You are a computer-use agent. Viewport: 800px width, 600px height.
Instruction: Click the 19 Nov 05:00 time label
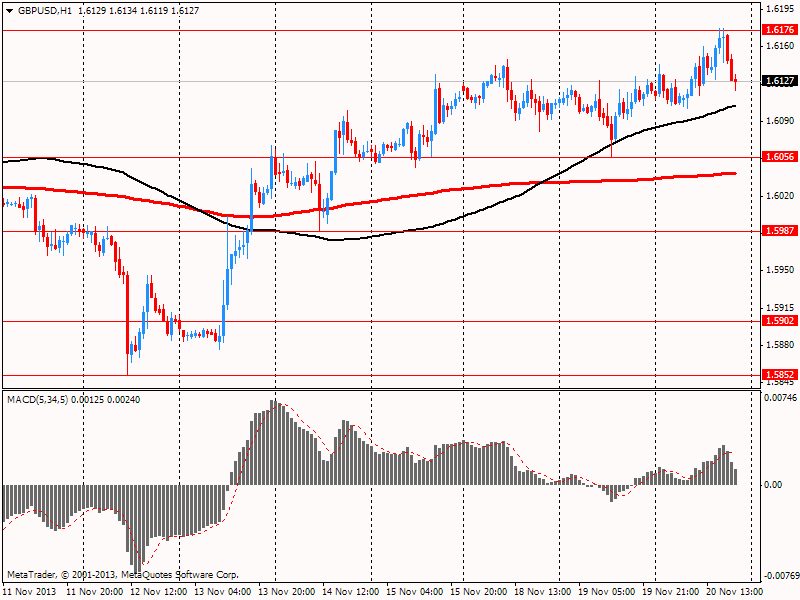click(x=607, y=592)
